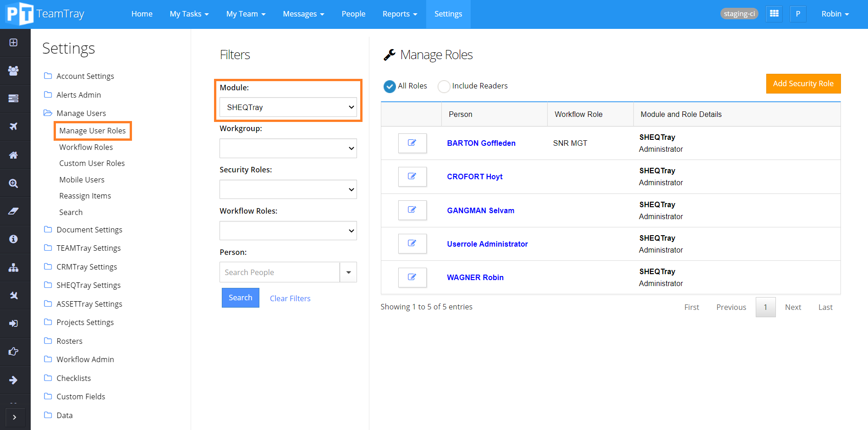Click Add Security Role button
Viewport: 868px width, 430px height.
click(x=803, y=83)
